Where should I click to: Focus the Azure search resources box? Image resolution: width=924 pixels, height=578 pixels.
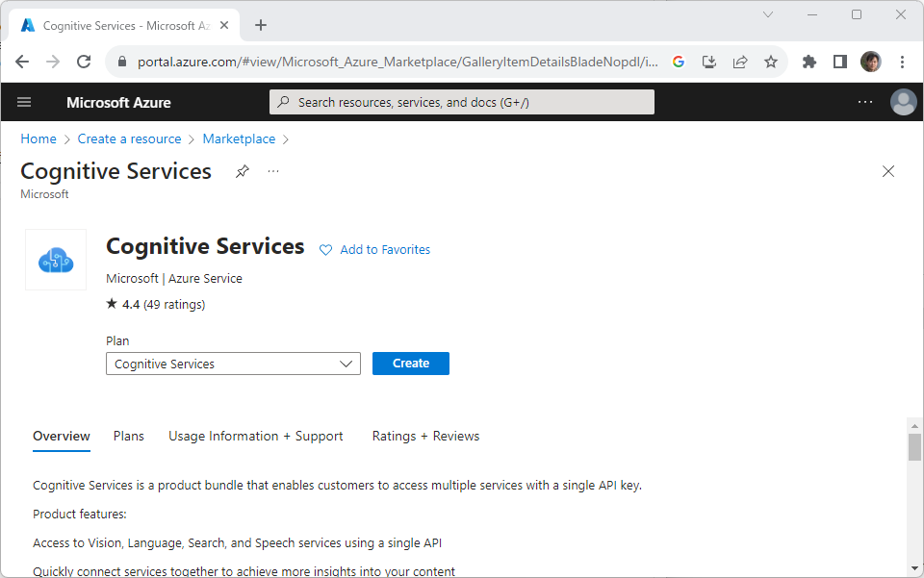tap(462, 102)
